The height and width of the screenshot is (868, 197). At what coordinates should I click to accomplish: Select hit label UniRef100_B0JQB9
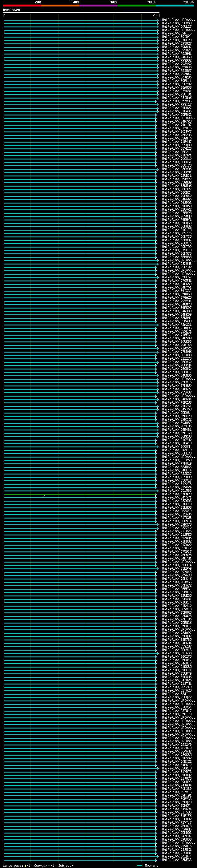coord(176,423)
